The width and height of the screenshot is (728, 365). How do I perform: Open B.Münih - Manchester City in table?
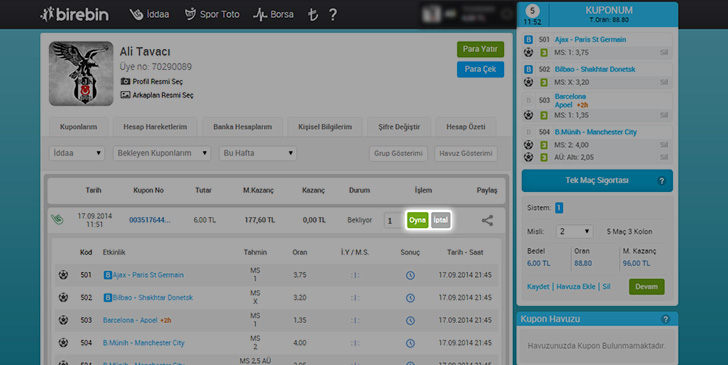[x=143, y=343]
